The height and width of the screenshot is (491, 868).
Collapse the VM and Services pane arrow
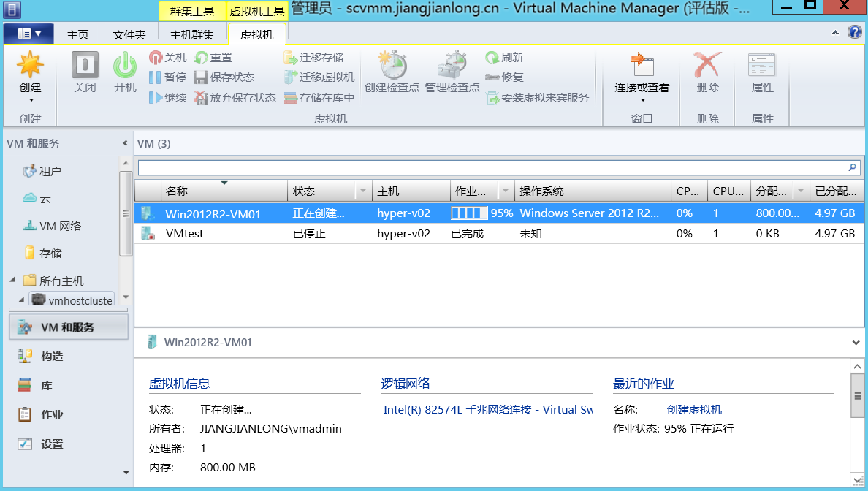click(125, 143)
